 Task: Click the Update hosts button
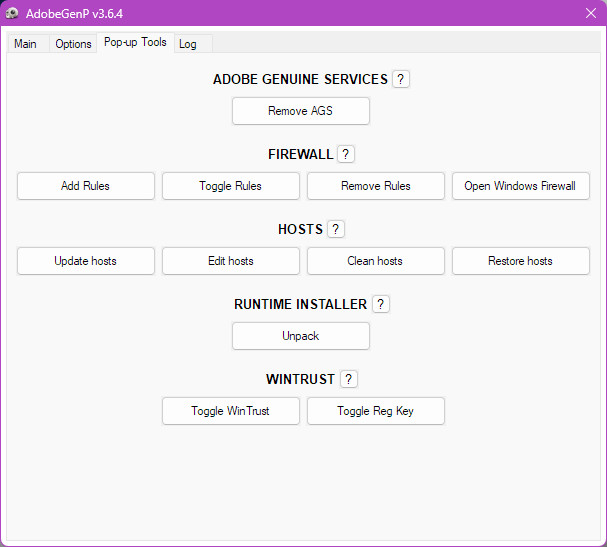tap(86, 261)
